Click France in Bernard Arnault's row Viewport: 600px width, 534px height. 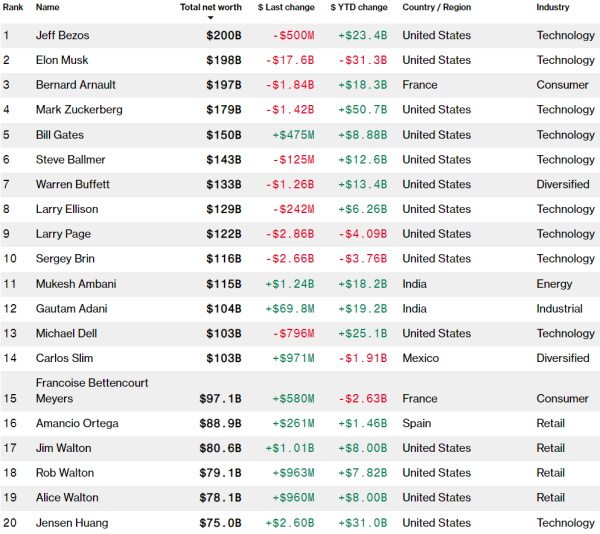tap(420, 85)
